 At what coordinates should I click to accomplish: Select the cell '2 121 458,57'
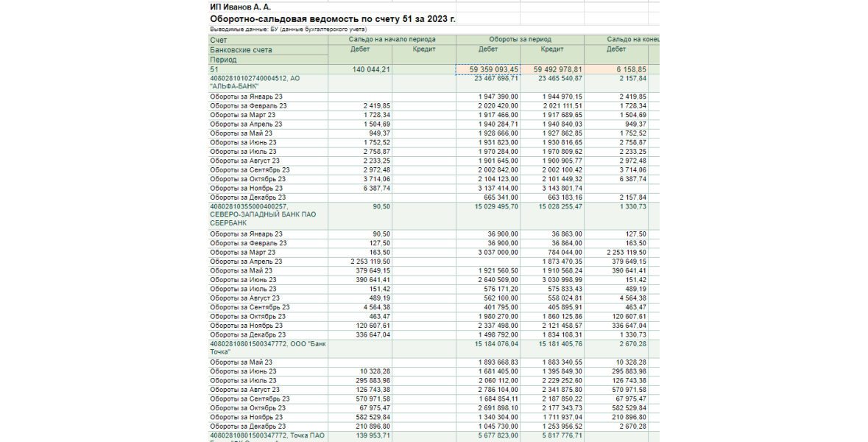coord(552,326)
